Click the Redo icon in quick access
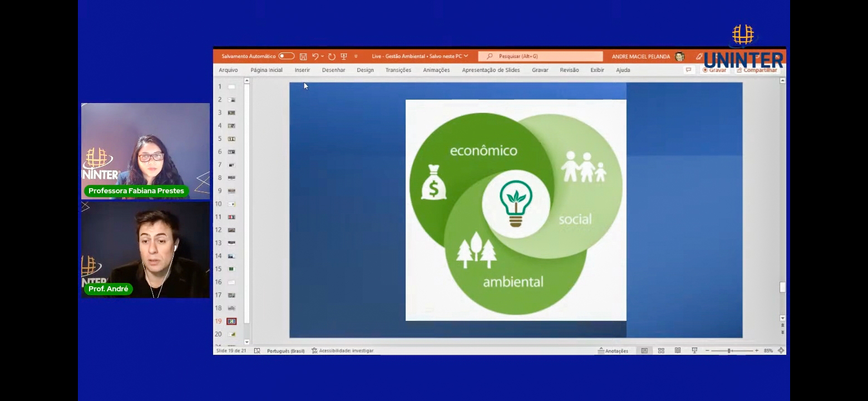868x401 pixels. coord(332,56)
